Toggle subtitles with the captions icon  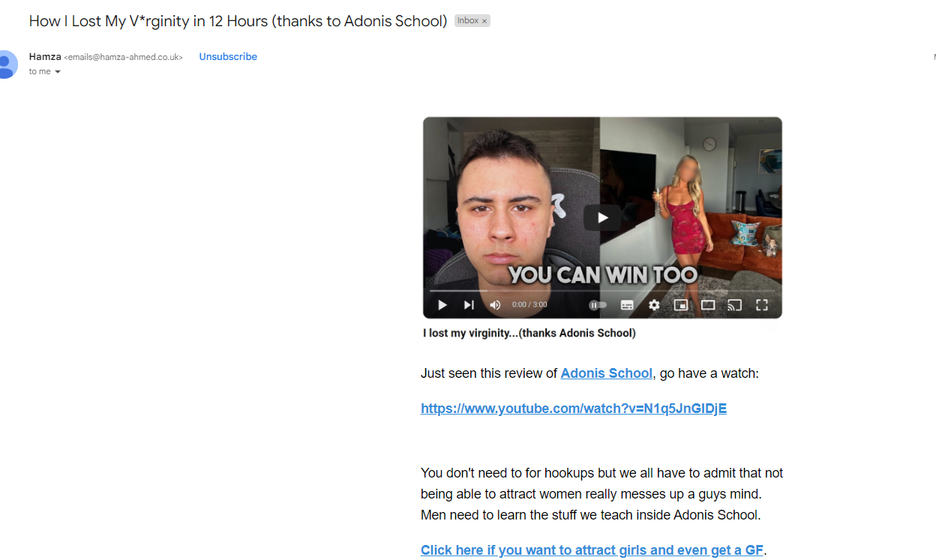pyautogui.click(x=627, y=305)
